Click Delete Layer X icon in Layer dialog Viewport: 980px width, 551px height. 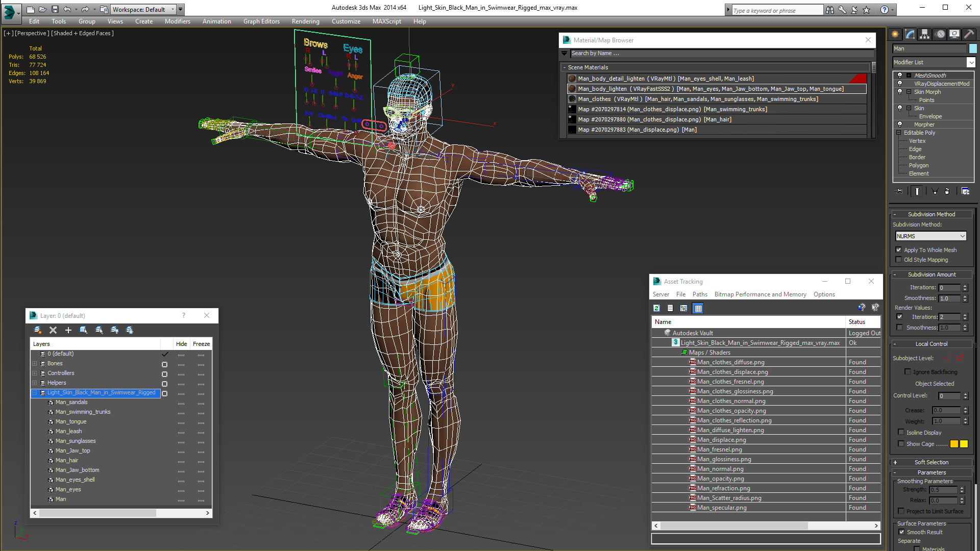coord(53,330)
